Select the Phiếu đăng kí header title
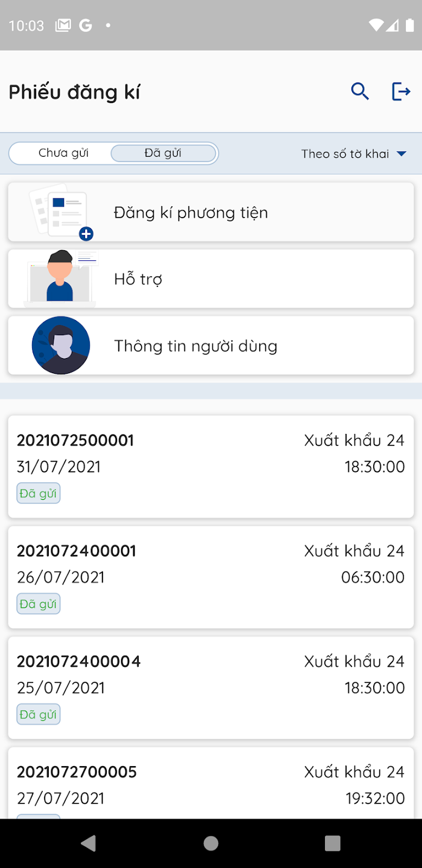 tap(74, 92)
